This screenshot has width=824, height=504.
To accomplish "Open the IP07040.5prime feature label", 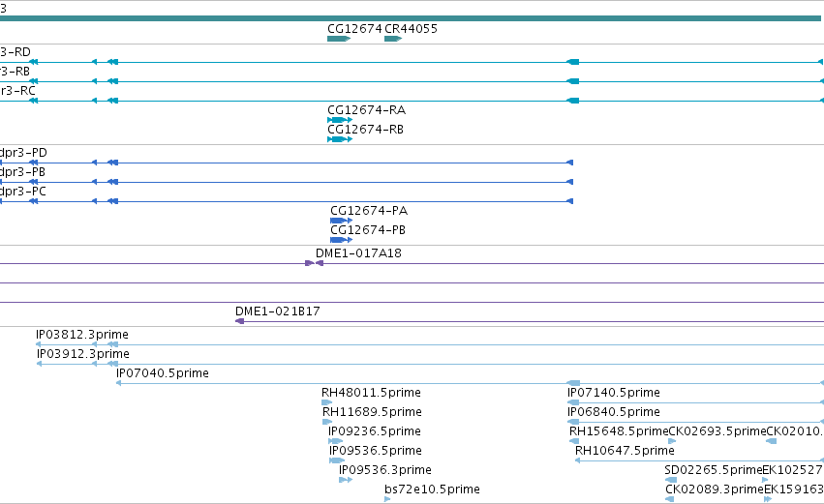I will pyautogui.click(x=163, y=372).
